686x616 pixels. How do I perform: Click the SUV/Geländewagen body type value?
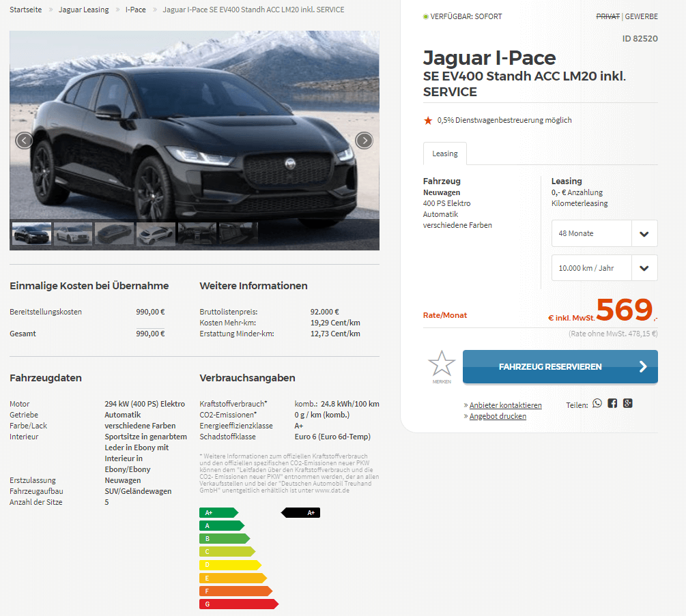tap(138, 491)
